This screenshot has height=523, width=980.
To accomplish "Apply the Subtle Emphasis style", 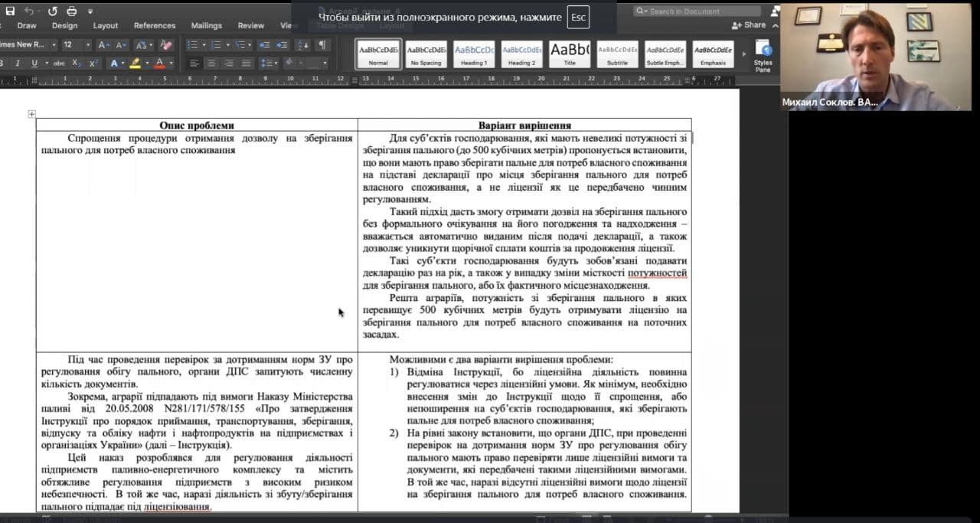I will (x=665, y=54).
